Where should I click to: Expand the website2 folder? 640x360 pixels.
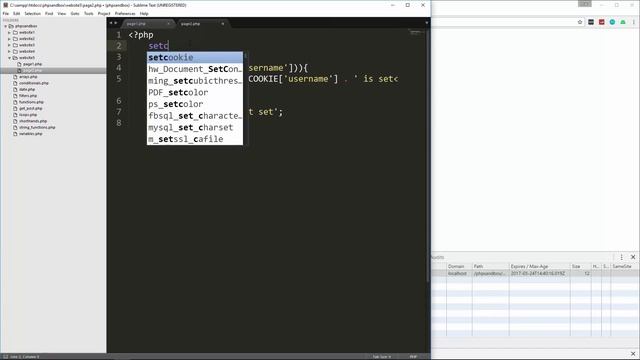point(9,39)
